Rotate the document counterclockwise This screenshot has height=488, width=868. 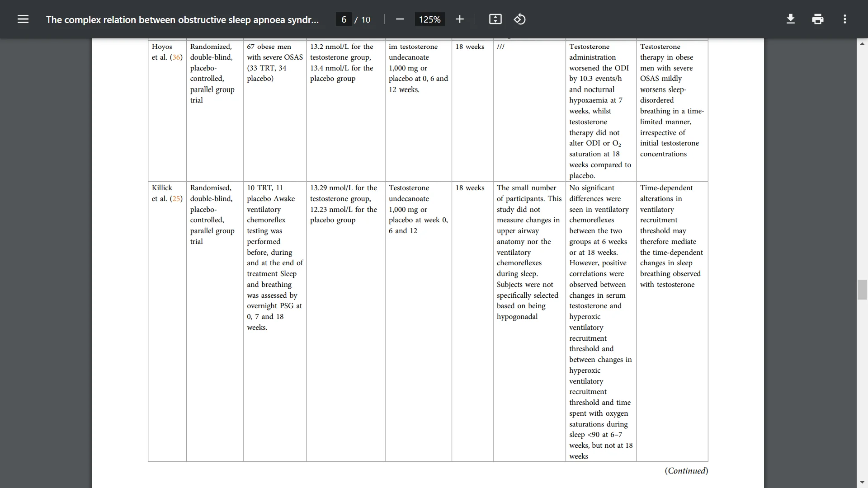(x=520, y=19)
